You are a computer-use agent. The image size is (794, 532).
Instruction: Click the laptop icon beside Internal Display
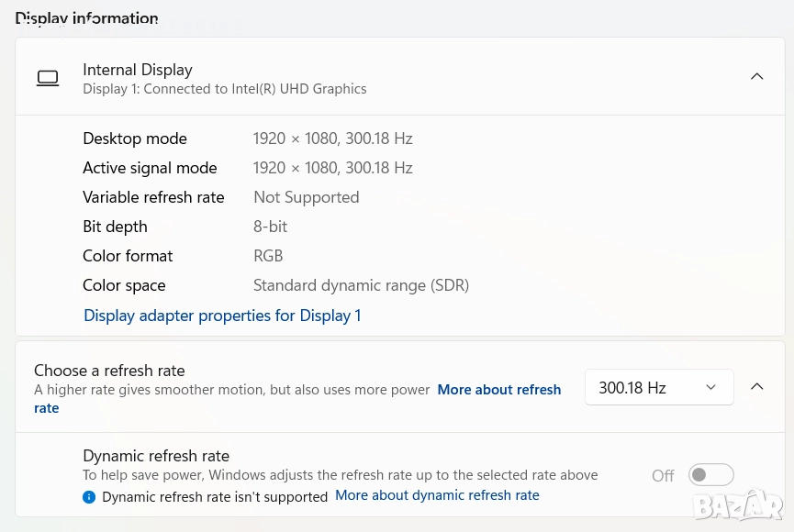pos(48,78)
